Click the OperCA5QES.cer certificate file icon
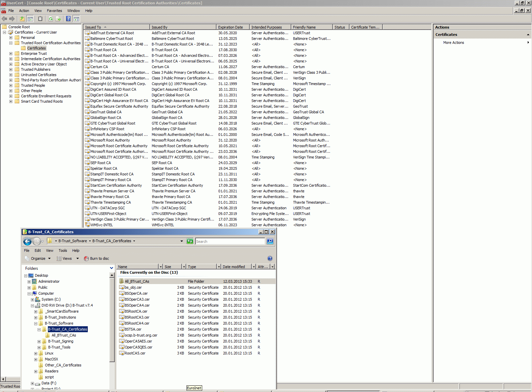 122,347
